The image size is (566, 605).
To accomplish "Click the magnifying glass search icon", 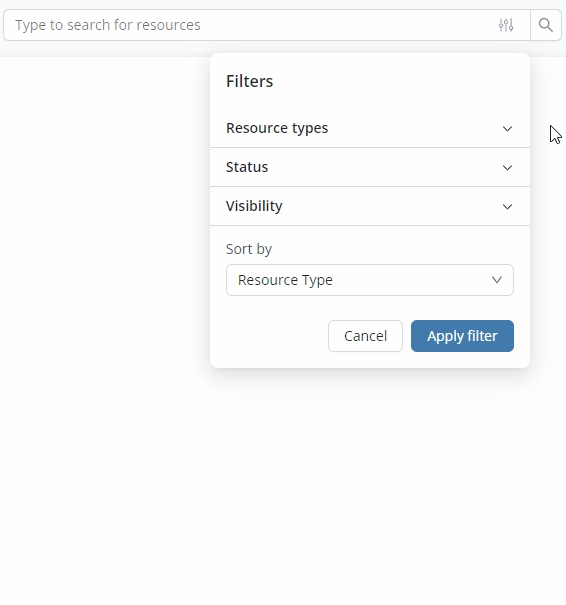I will click(546, 25).
